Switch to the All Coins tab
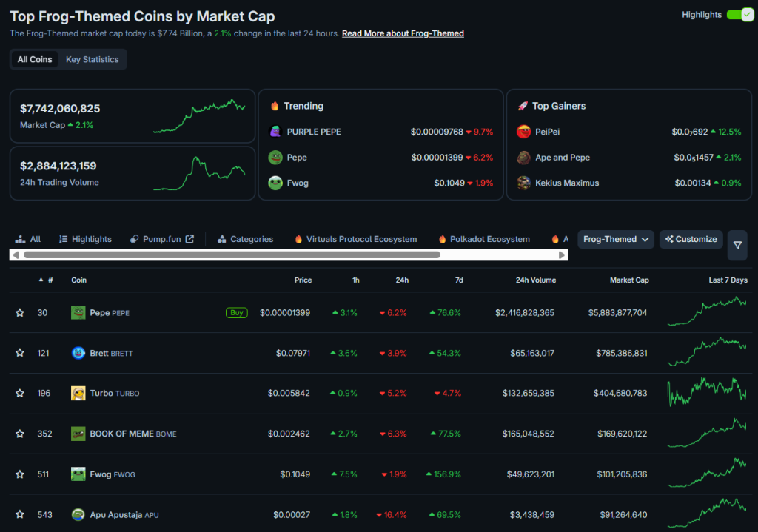Viewport: 758px width, 532px height. pos(35,59)
